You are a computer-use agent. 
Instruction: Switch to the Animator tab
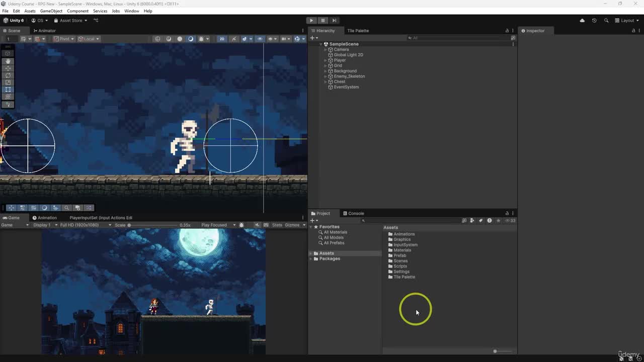point(44,31)
